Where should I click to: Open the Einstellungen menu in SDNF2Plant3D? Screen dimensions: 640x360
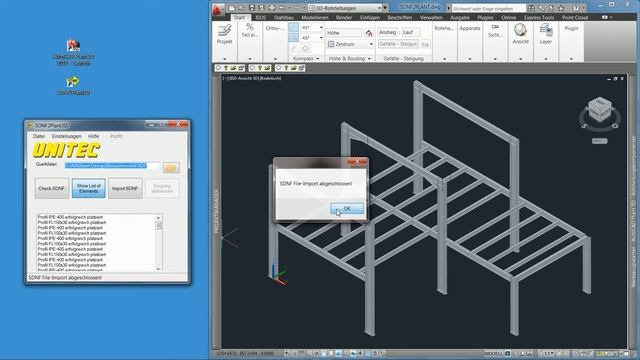point(67,136)
